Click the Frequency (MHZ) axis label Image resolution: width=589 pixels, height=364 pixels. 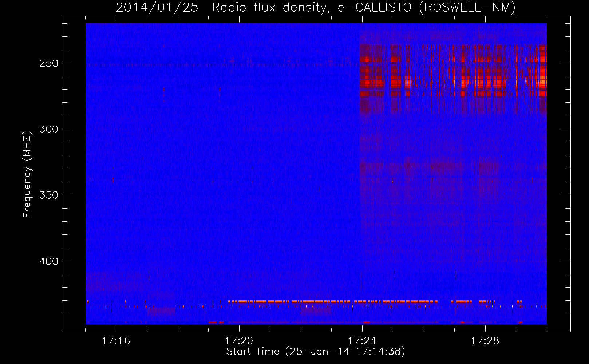pos(27,174)
